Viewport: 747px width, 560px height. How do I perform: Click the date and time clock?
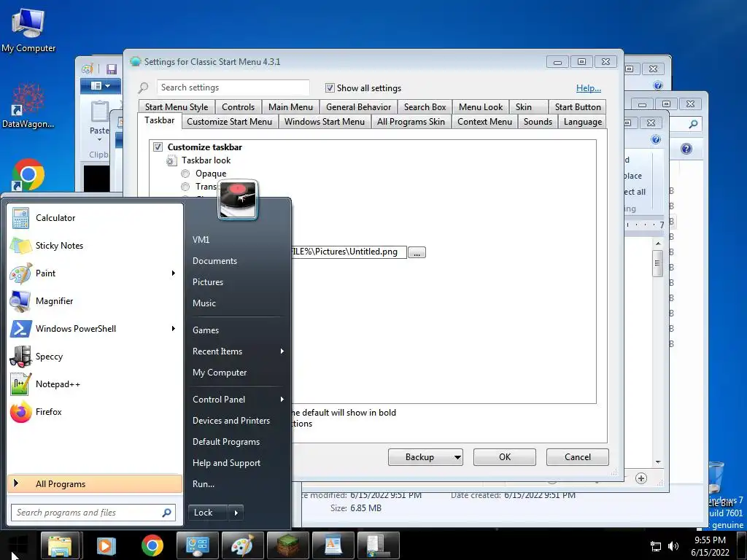point(710,546)
